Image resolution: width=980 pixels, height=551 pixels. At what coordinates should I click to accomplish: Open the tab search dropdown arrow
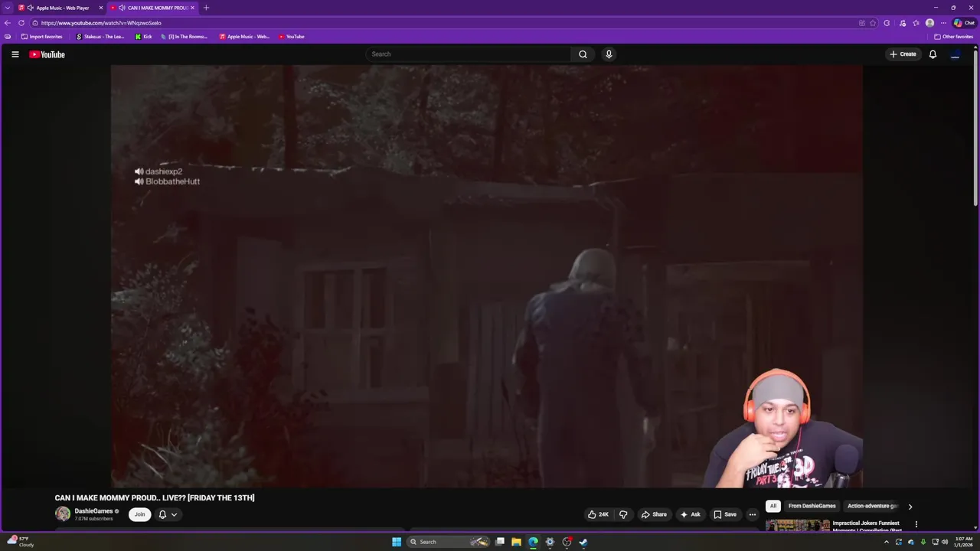point(8,8)
